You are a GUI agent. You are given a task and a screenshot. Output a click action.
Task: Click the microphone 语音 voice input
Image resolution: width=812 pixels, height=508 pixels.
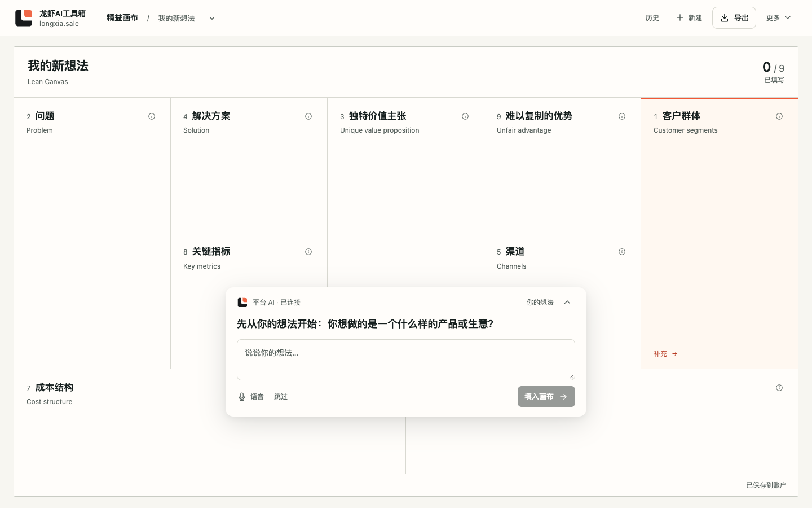tap(251, 397)
